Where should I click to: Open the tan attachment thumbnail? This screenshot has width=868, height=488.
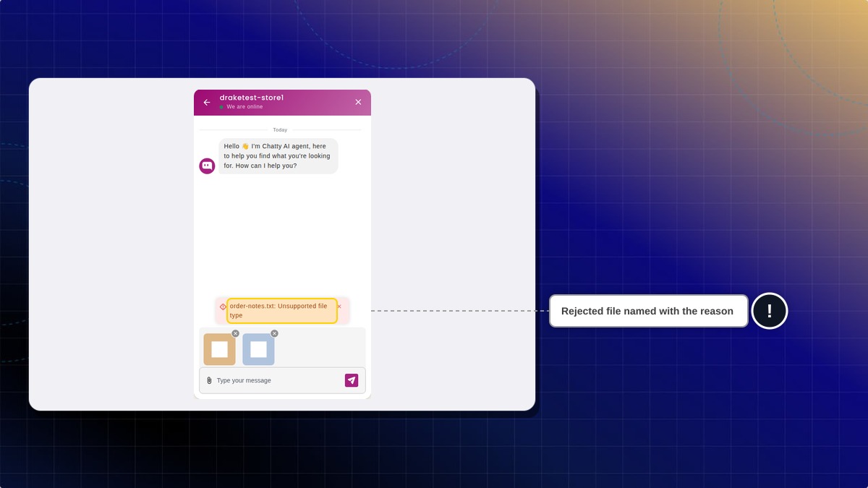[x=219, y=349]
